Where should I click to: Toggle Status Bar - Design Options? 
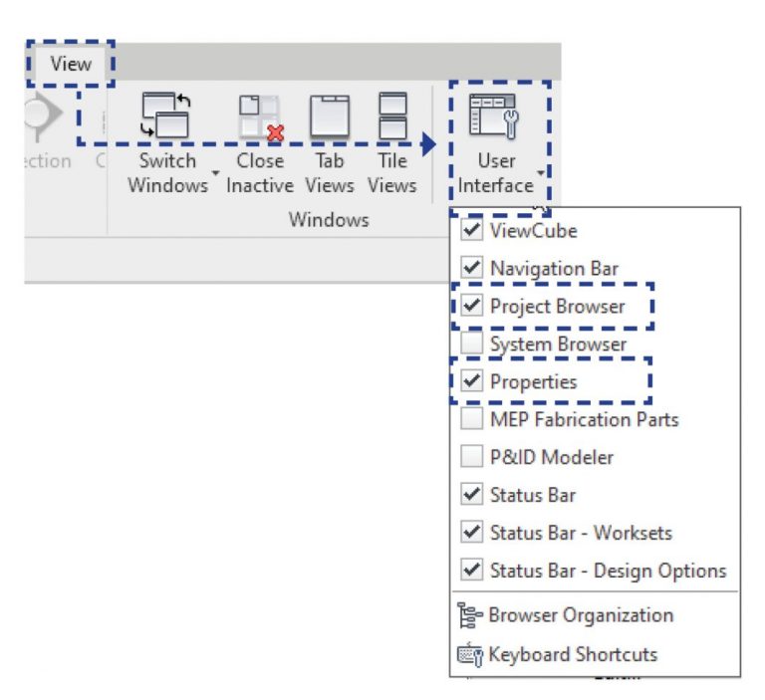pos(472,571)
